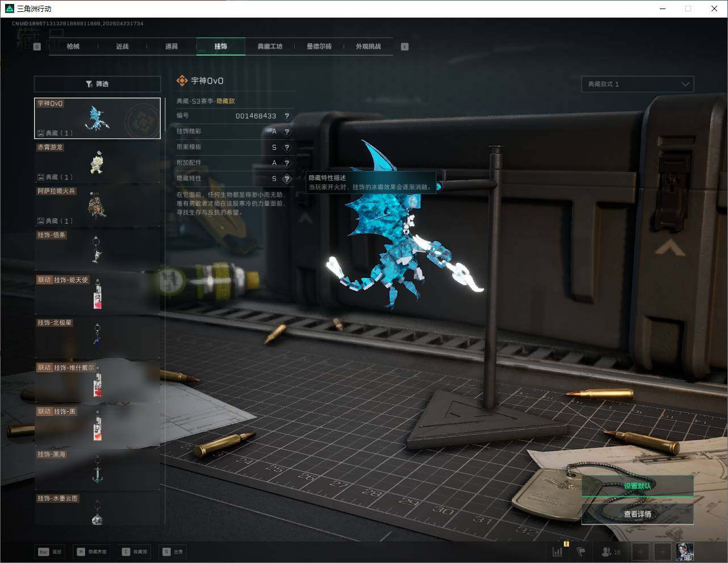The height and width of the screenshot is (563, 728).
Task: Select the 赤霄游龙 charm card
Action: click(x=97, y=162)
